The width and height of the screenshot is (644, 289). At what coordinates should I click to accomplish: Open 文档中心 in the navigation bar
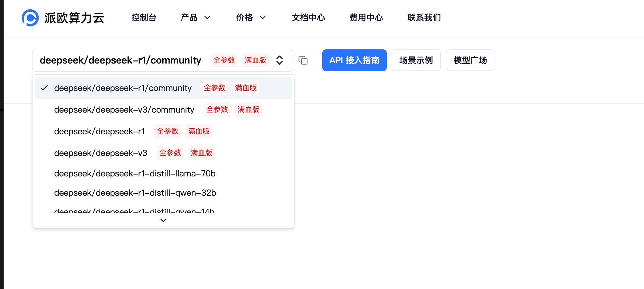[x=308, y=18]
